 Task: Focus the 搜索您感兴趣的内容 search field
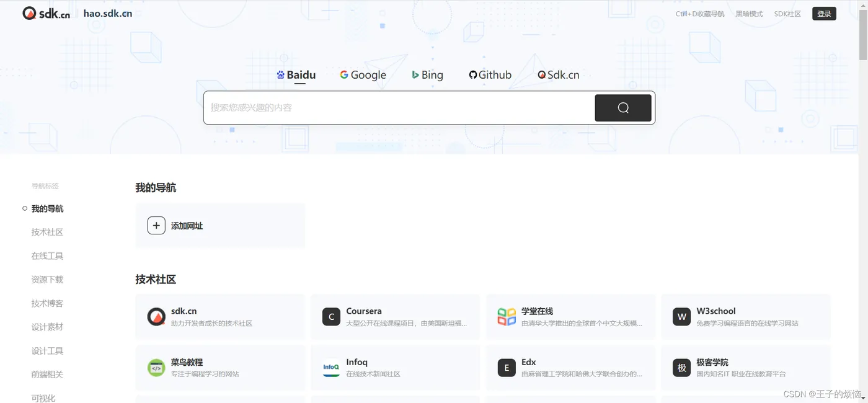coord(399,108)
